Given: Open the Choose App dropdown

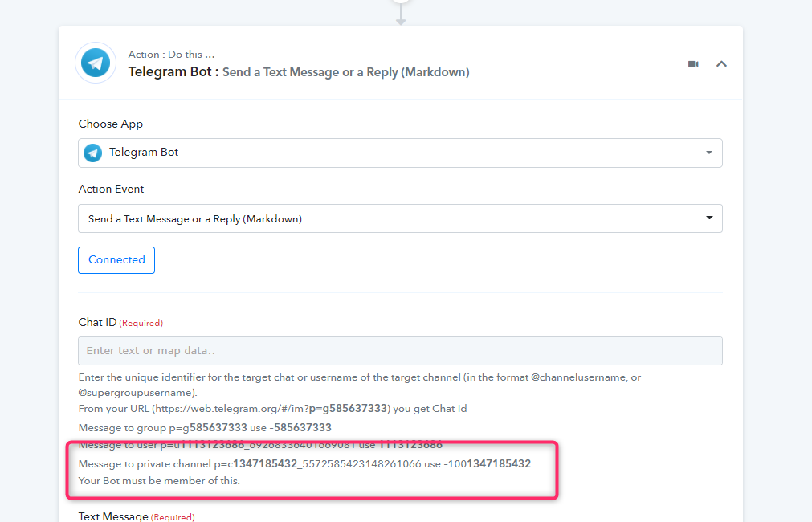Looking at the screenshot, I should click(x=400, y=153).
